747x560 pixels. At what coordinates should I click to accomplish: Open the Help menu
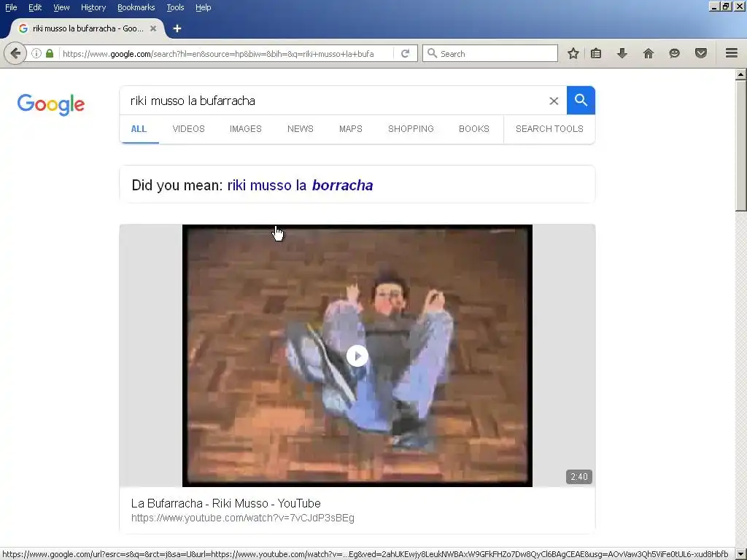(x=203, y=7)
